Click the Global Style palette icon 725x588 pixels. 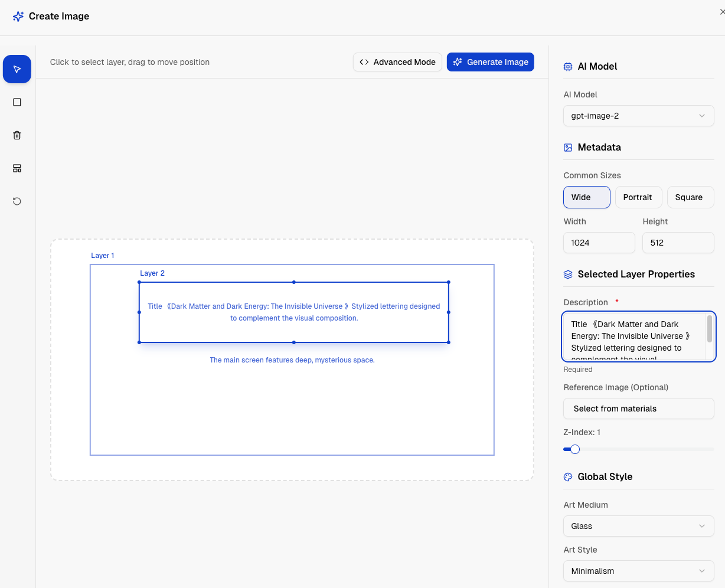568,477
